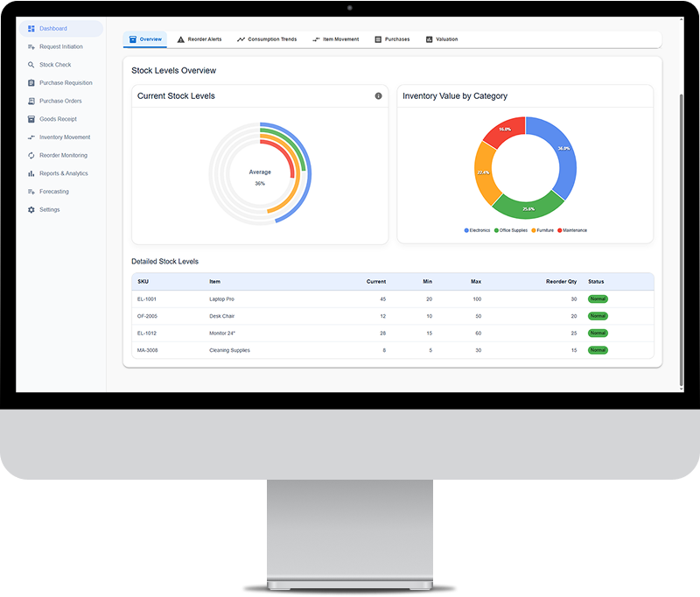Open Stock Check via the magnifier icon
The image size is (700, 597).
click(x=31, y=65)
